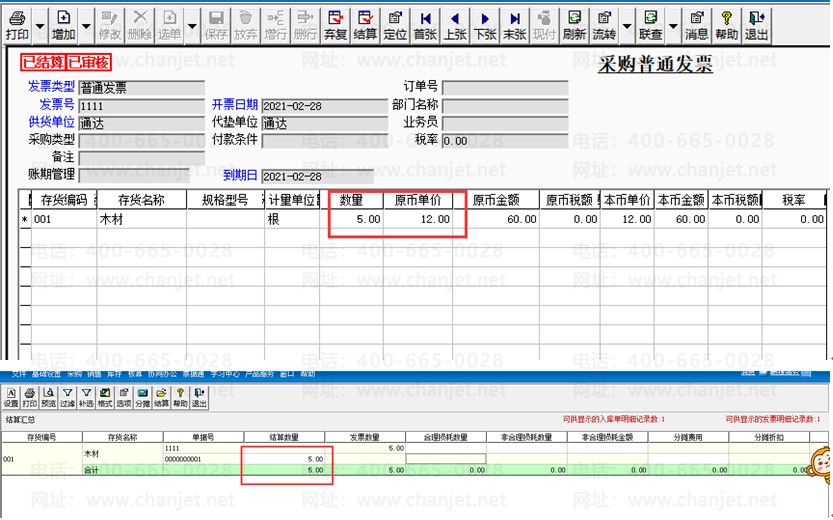Screen dimensions: 833x520
Task: Go to first record with 首张
Action: click(425, 25)
